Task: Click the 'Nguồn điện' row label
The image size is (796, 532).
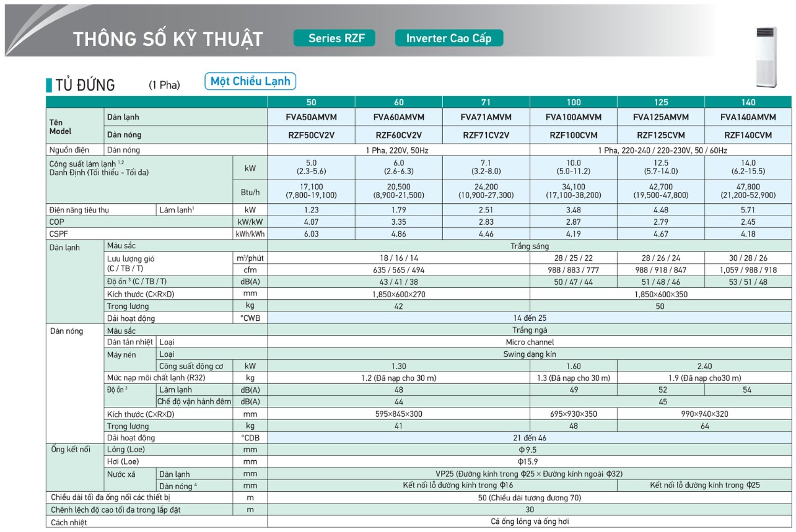Action: [69, 150]
